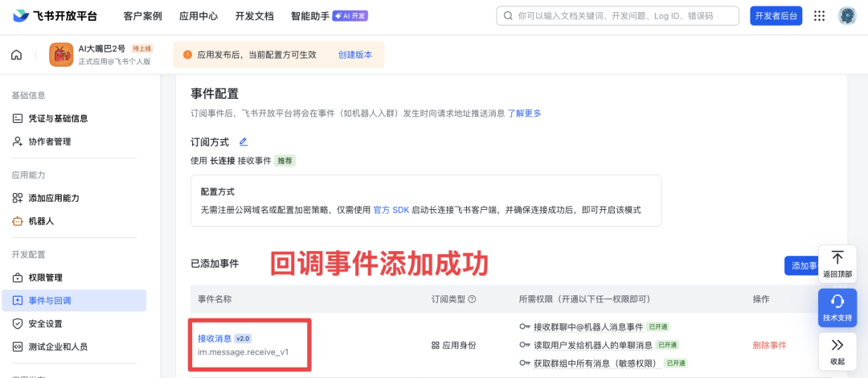The width and height of the screenshot is (868, 378).
Task: Open 技术支持 headset widget
Action: 837,307
